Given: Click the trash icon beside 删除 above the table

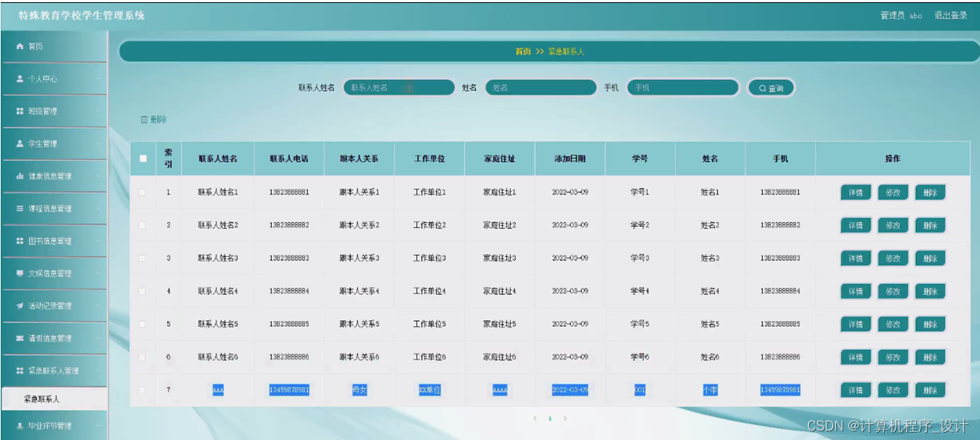Looking at the screenshot, I should [x=144, y=120].
